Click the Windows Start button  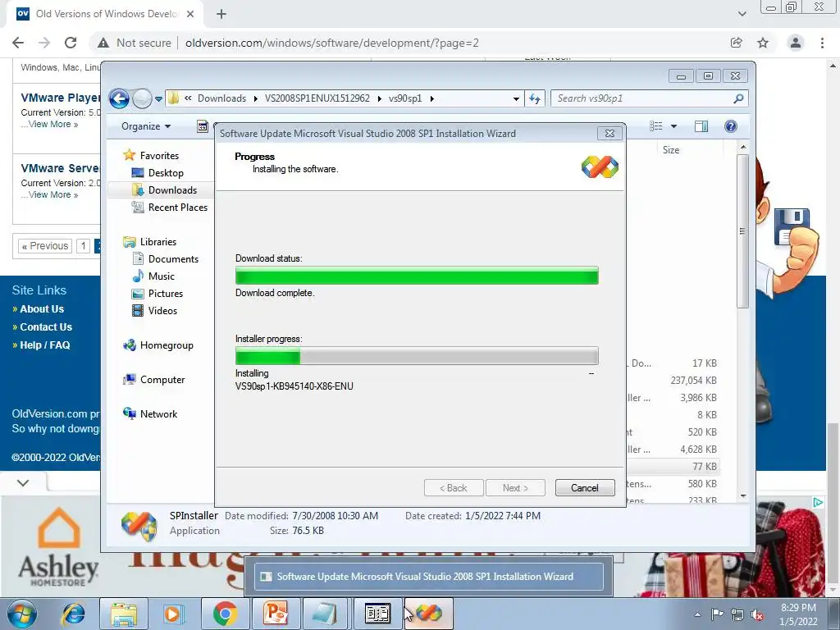pos(21,614)
